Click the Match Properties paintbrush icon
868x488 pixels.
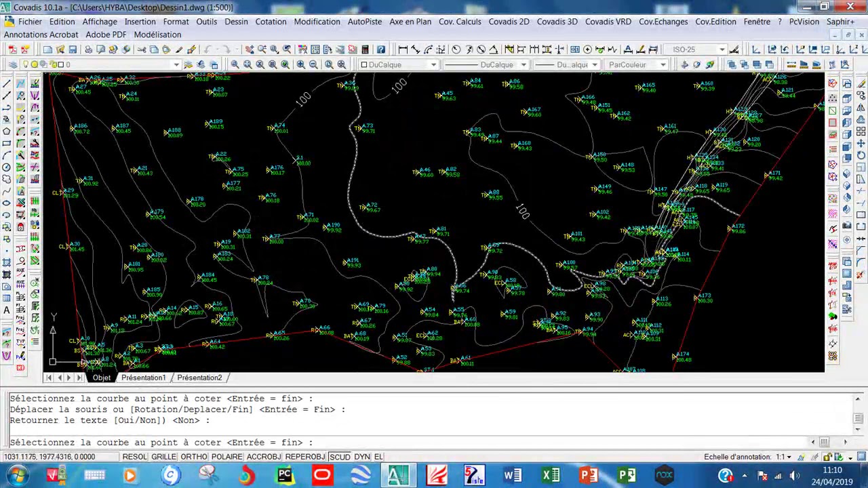(191, 49)
